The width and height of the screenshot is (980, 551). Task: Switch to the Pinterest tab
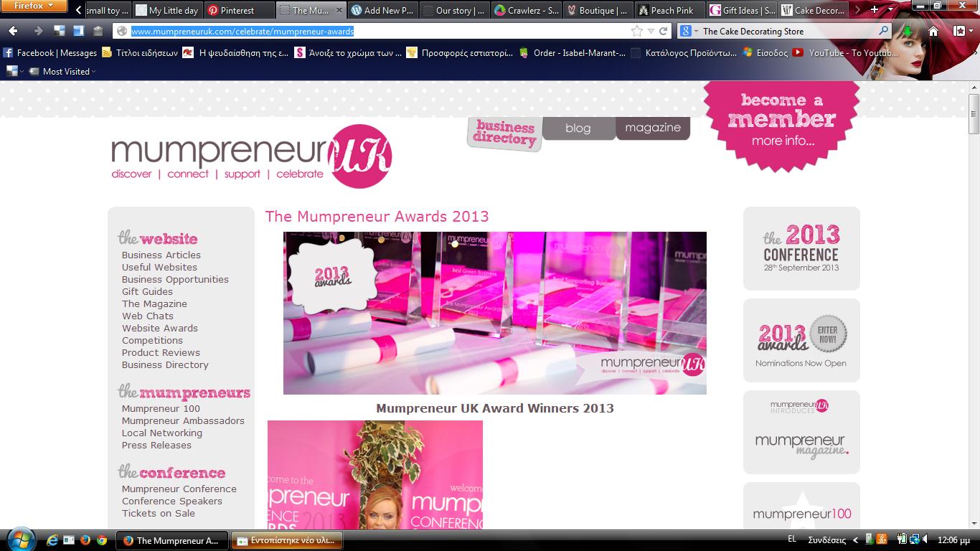[237, 10]
